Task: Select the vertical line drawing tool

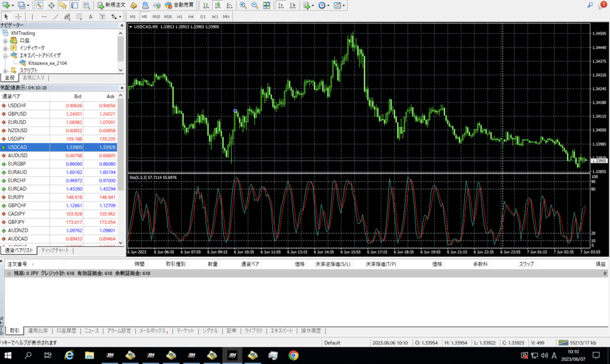Action: click(x=32, y=17)
